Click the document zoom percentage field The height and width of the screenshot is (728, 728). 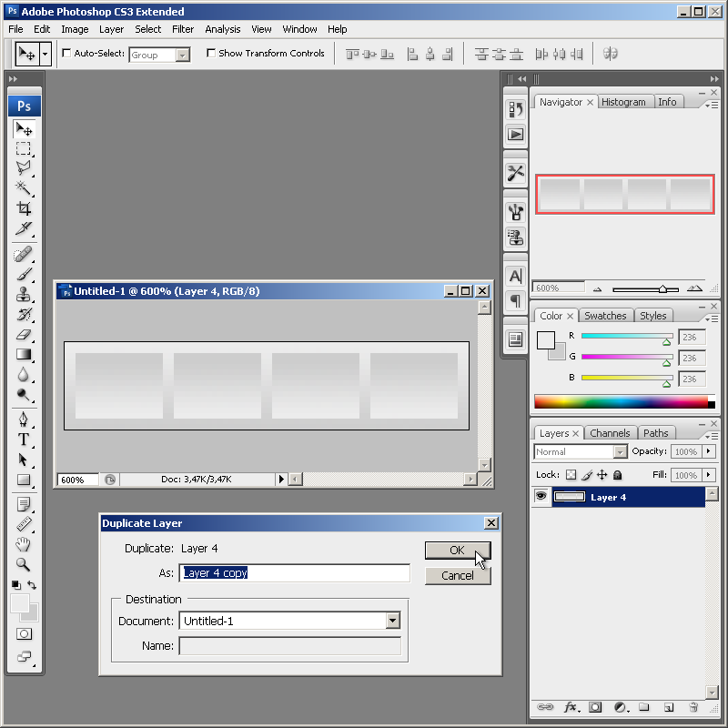pos(77,480)
